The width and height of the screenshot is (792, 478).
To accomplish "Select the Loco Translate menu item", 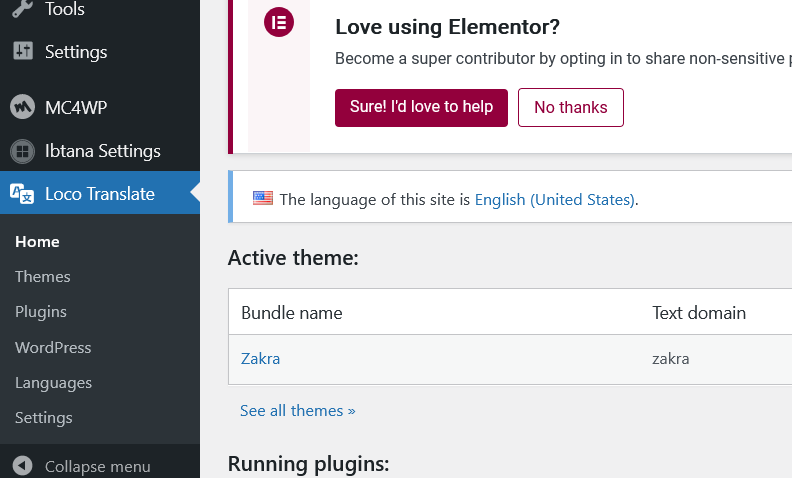I will 100,193.
